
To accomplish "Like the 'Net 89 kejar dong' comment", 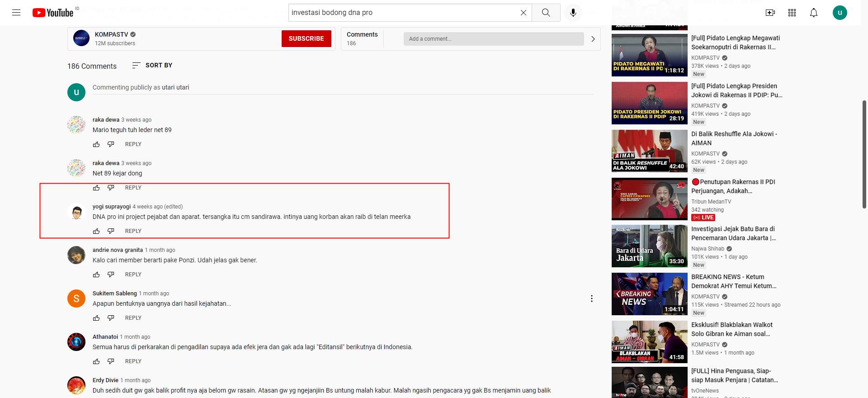I will 96,188.
